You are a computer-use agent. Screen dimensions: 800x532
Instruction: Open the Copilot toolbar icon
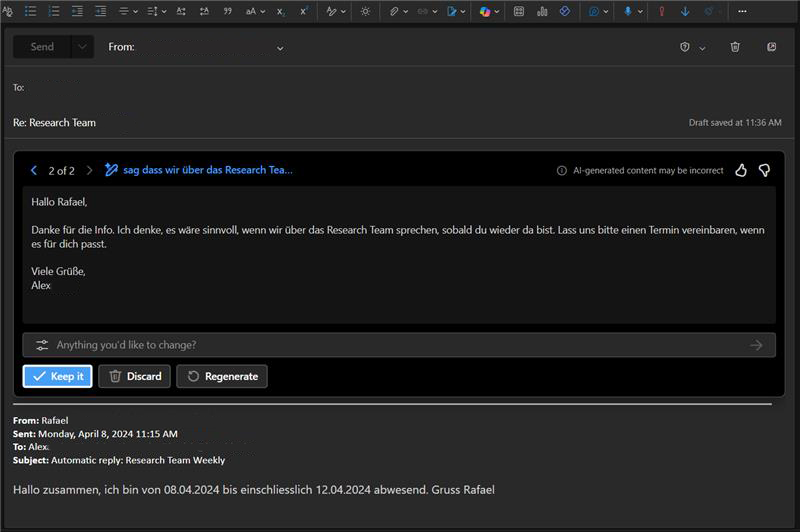click(486, 11)
